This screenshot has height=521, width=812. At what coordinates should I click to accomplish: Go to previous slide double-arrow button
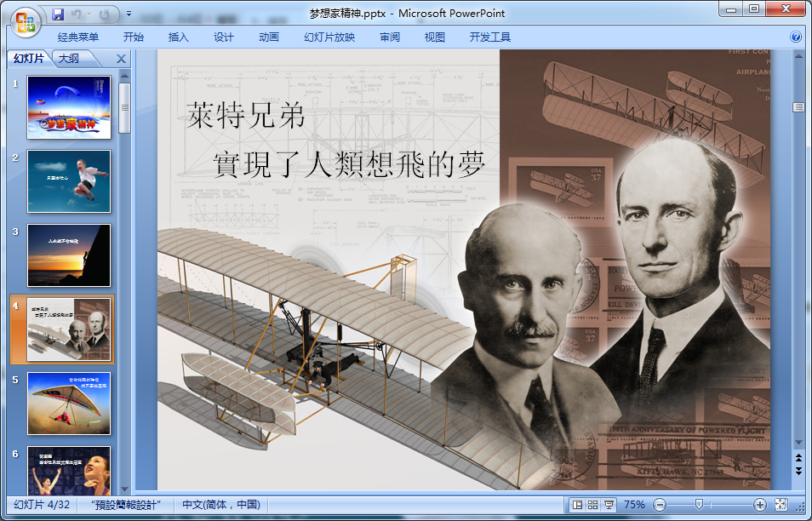pyautogui.click(x=798, y=458)
